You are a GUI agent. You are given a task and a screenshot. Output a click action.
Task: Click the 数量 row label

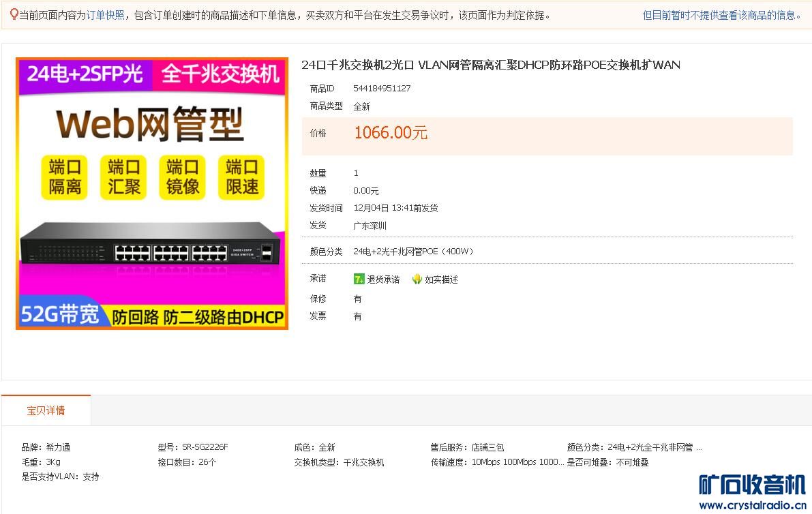point(318,173)
